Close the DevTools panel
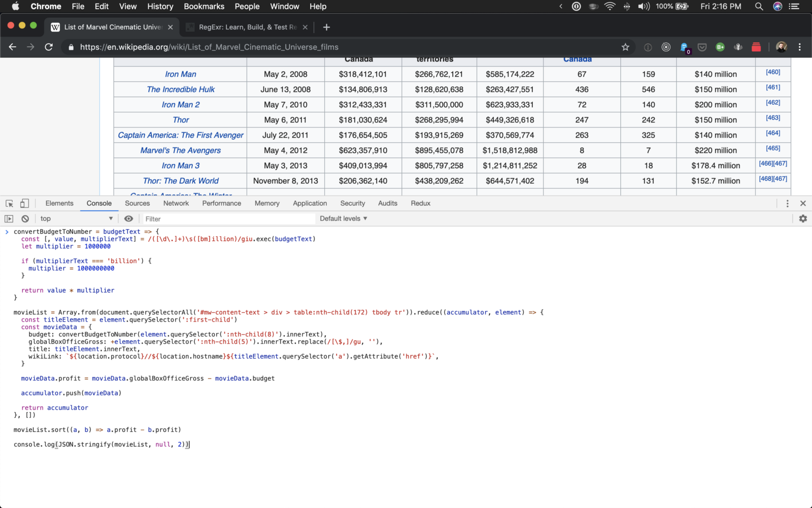Viewport: 812px width, 508px height. coord(803,203)
